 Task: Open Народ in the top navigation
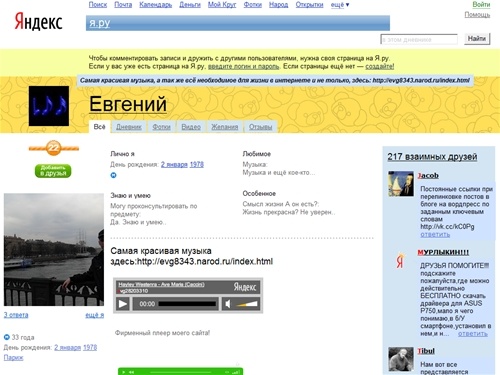pyautogui.click(x=279, y=5)
